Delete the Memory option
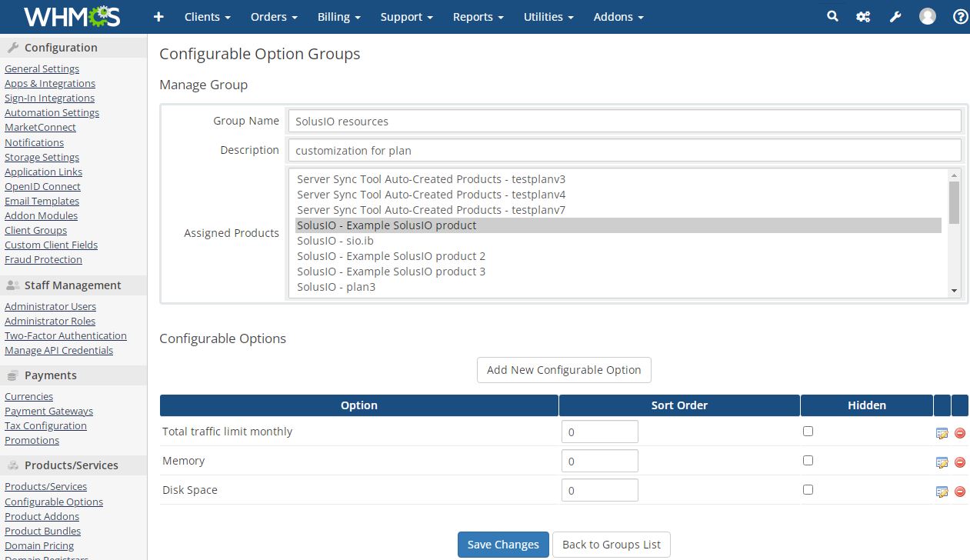The height and width of the screenshot is (560, 970). 960,462
